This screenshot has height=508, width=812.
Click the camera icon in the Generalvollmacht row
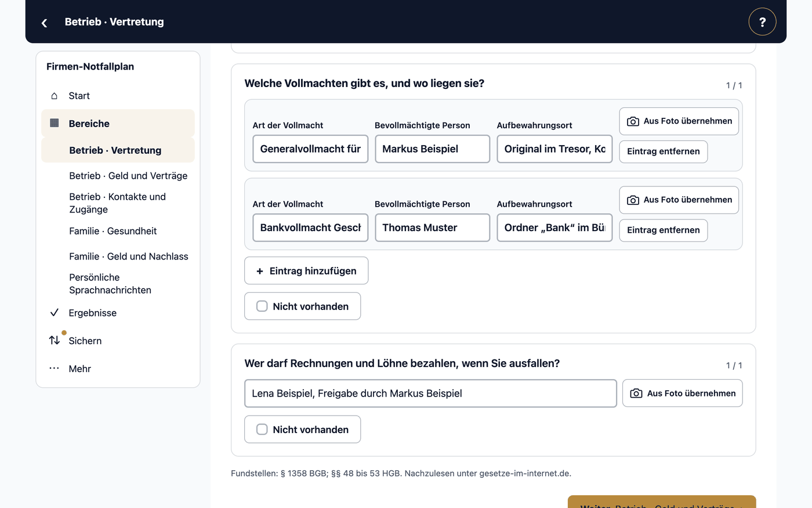coord(633,121)
